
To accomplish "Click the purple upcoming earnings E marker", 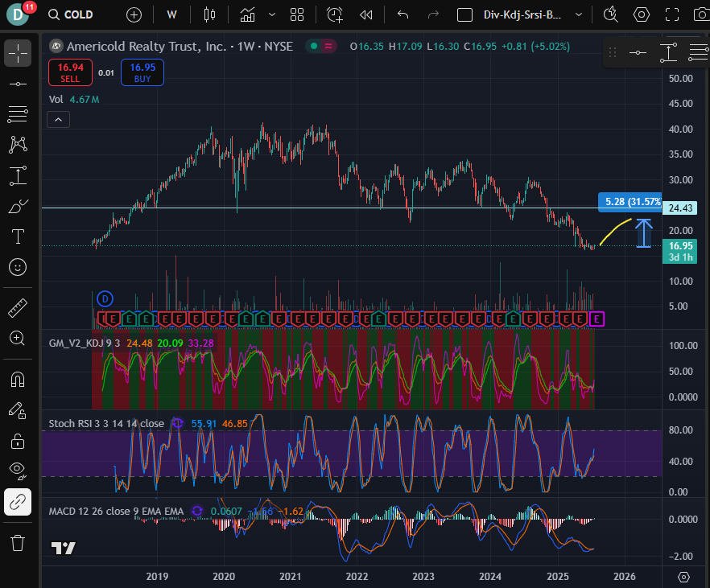I will (596, 319).
